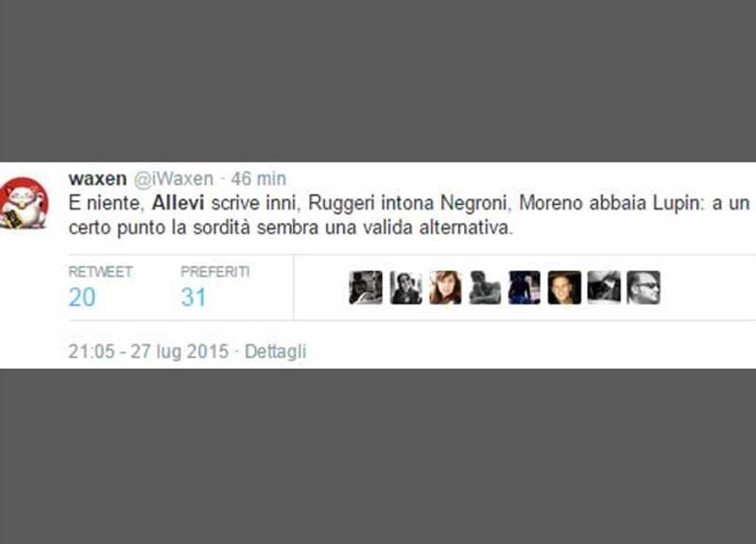Viewport: 756px width, 544px height.
Task: Select the dark blue silhouette avatar
Action: pos(524,288)
